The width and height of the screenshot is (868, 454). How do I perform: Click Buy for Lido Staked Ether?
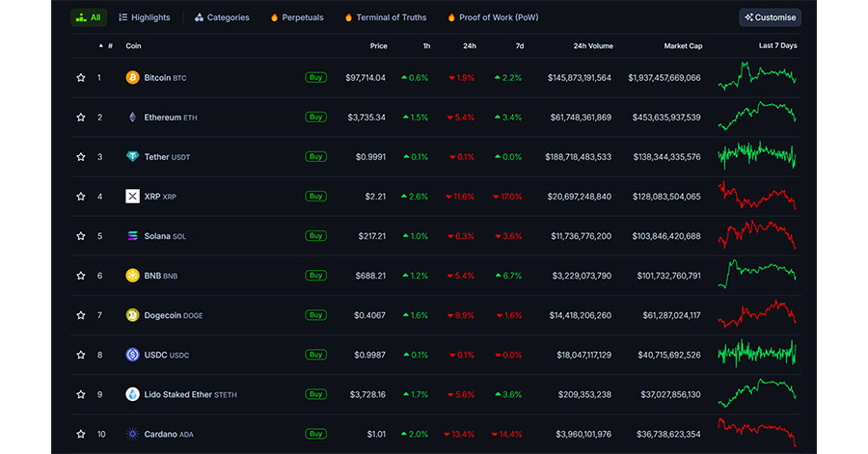(315, 394)
